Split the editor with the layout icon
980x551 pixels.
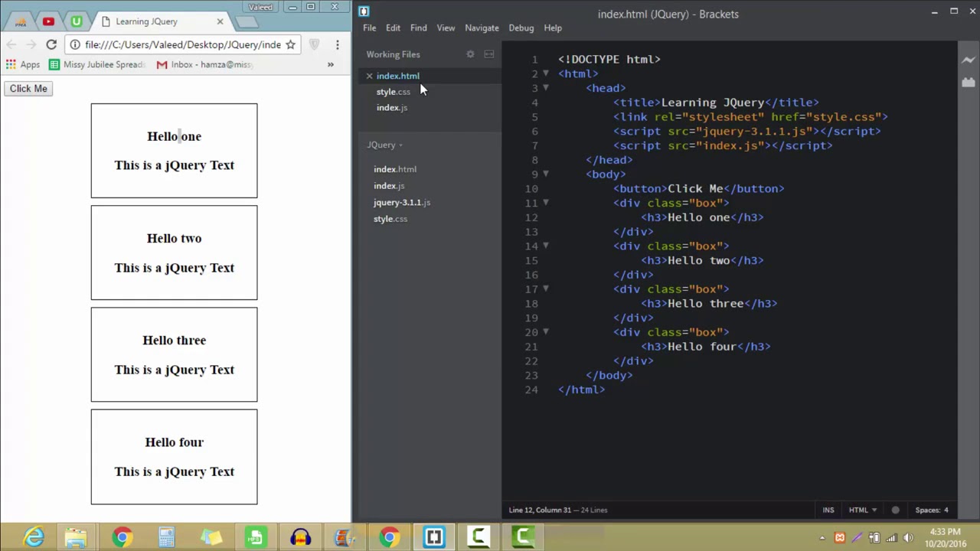489,54
